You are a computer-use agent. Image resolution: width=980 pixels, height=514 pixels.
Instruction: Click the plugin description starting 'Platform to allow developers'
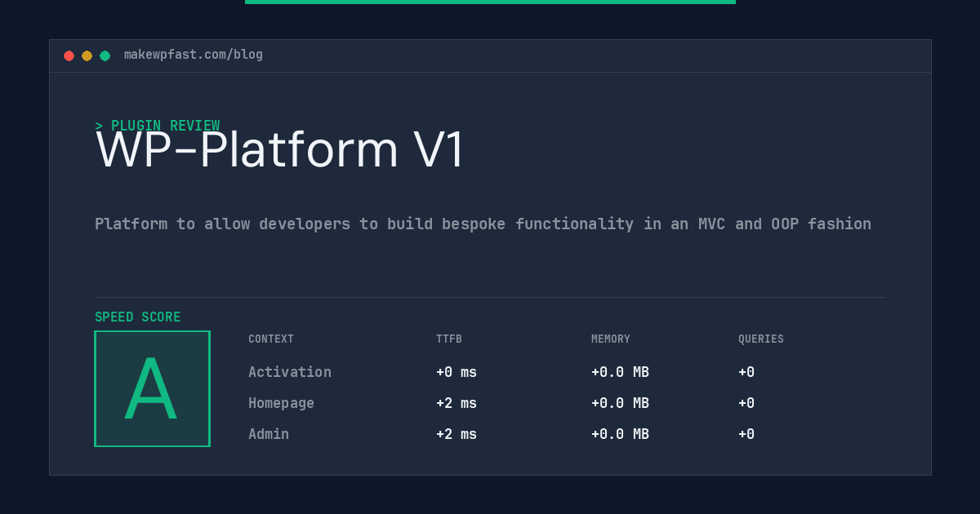click(483, 224)
